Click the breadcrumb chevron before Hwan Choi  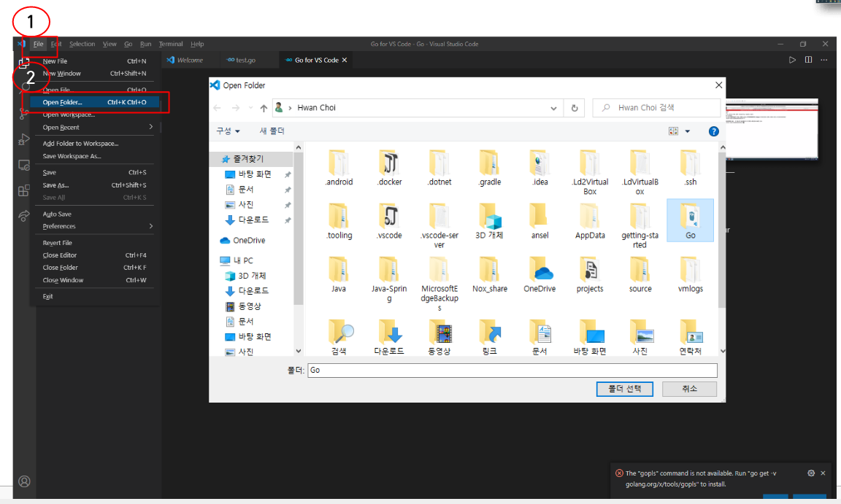click(290, 108)
